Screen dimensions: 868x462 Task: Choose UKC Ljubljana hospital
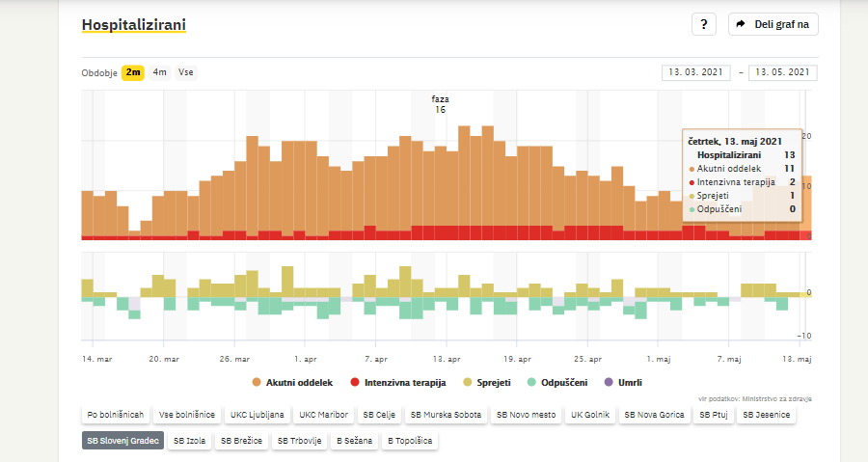point(257,415)
